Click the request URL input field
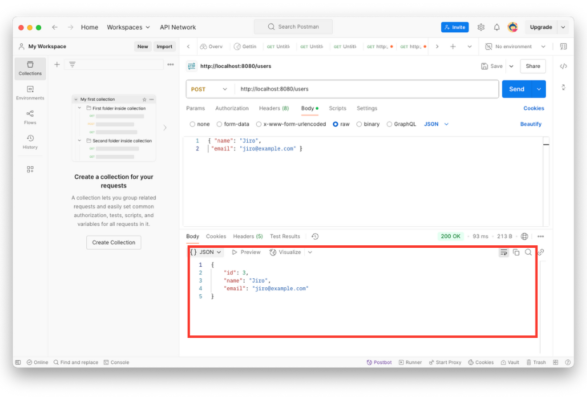 pos(366,89)
